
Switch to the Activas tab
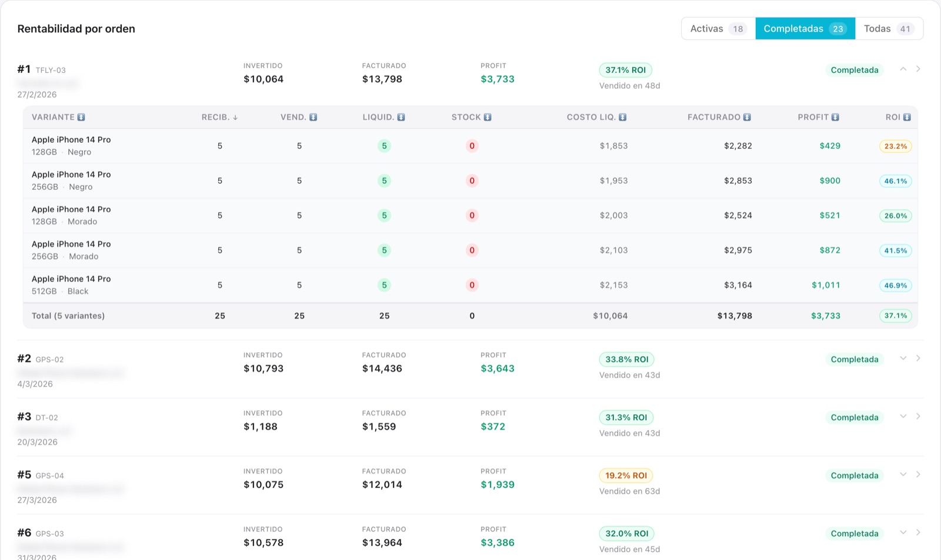718,29
